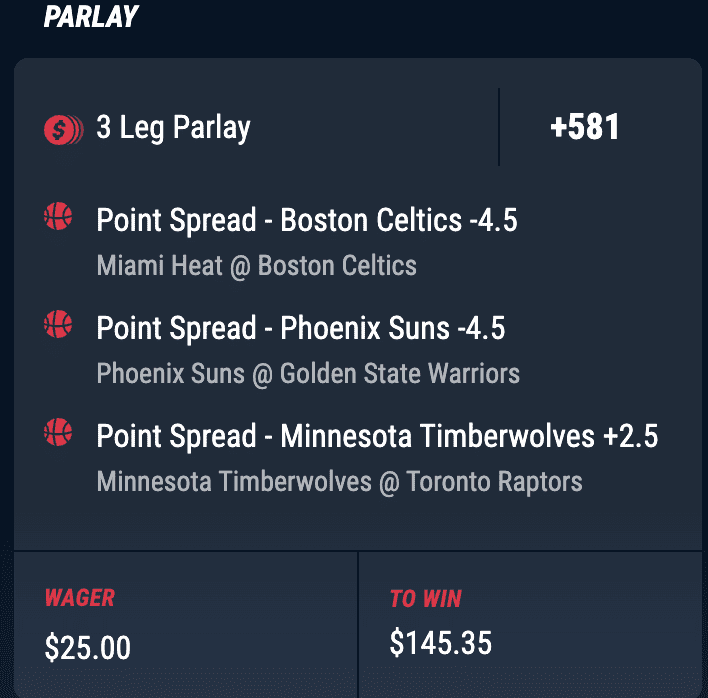708x698 pixels.
Task: Click basketball icon beside Minnesota Timberwolves spread
Action: 58,432
